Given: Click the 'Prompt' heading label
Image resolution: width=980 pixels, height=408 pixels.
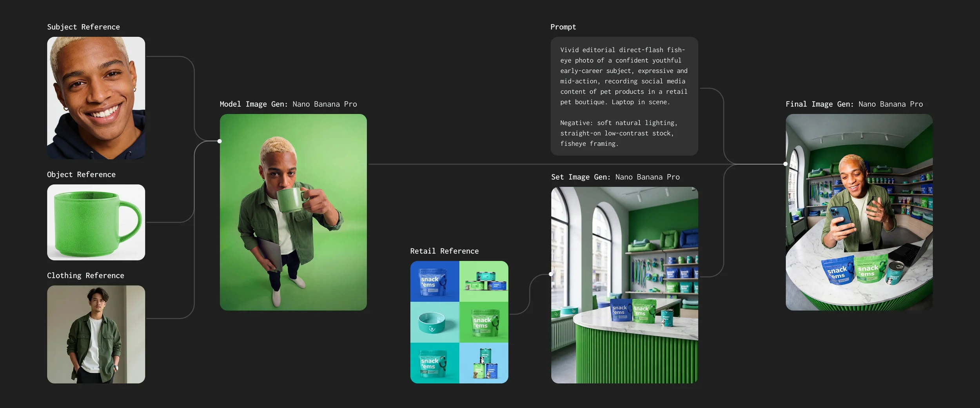Looking at the screenshot, I should pos(563,27).
